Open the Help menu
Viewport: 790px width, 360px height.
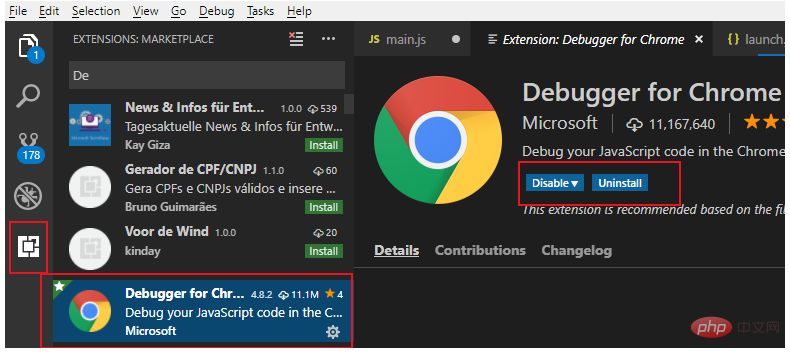tap(299, 11)
